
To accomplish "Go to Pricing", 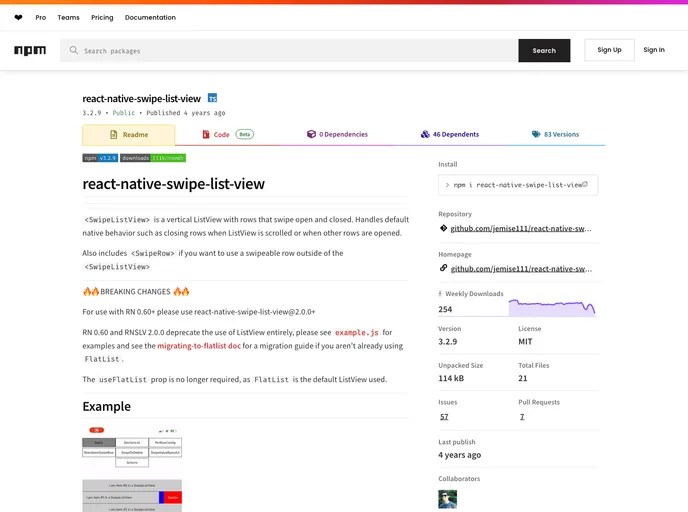I will click(102, 18).
